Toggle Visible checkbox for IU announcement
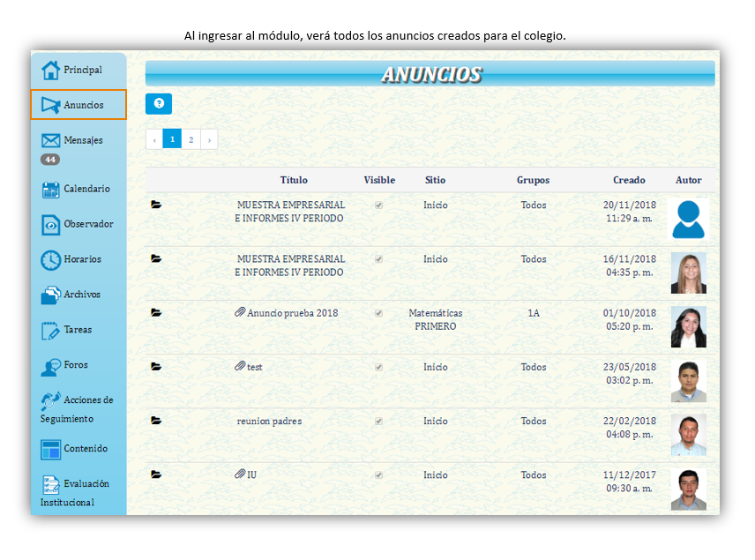Viewport: 755px width, 560px height. coord(379,474)
